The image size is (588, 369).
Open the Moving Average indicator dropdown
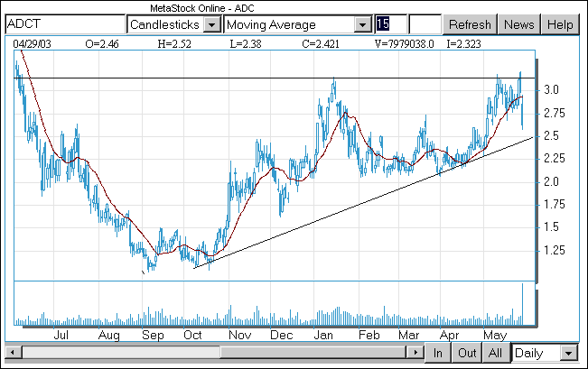coord(362,25)
